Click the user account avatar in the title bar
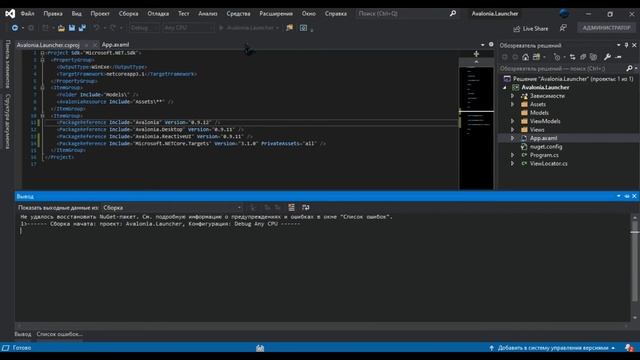The width and height of the screenshot is (640, 360). [564, 13]
